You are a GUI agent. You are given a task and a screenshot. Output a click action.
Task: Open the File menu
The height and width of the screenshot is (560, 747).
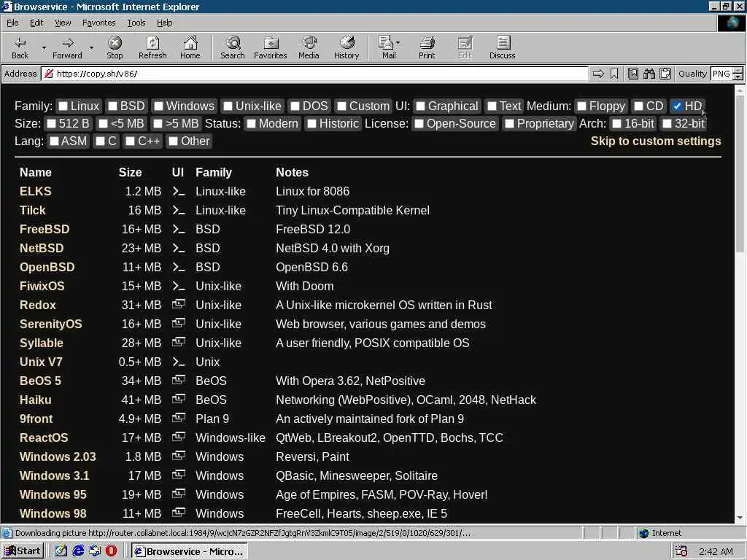(x=12, y=23)
